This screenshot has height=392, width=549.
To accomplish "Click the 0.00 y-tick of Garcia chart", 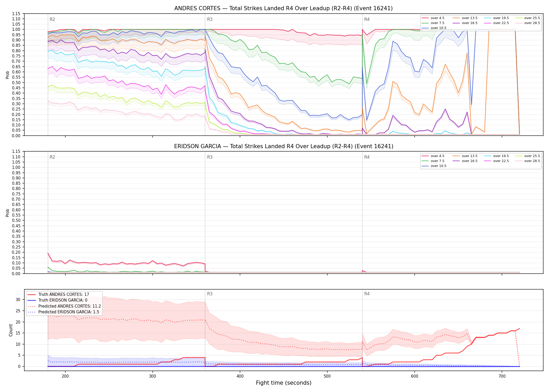I will 16,274.
